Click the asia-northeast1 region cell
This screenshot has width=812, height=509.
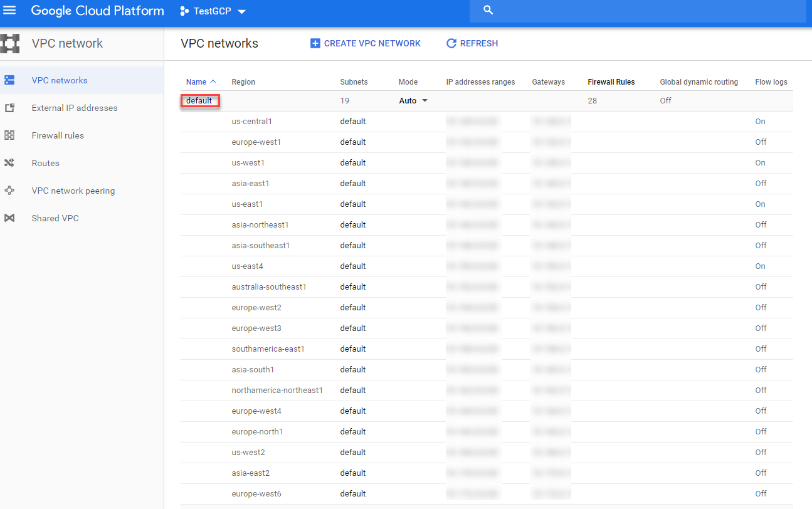[260, 224]
